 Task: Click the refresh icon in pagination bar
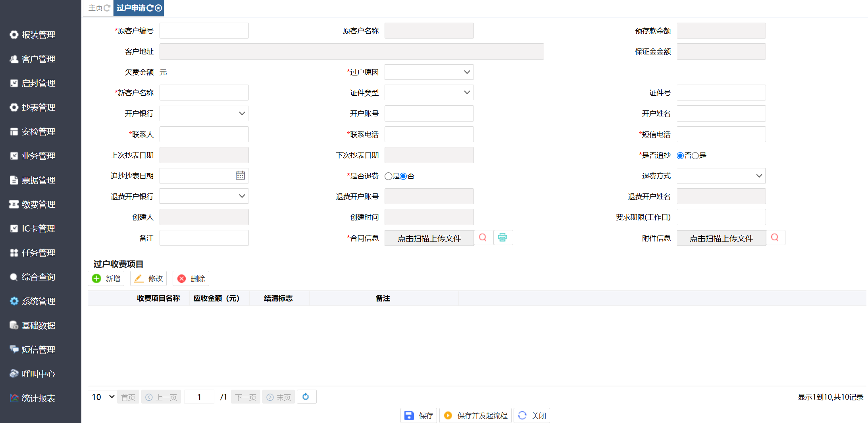point(306,397)
